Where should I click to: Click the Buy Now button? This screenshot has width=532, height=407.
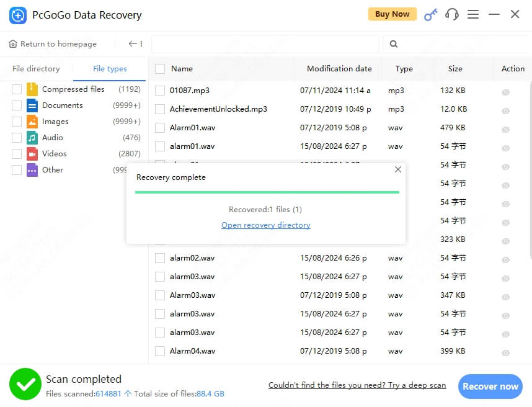point(392,14)
